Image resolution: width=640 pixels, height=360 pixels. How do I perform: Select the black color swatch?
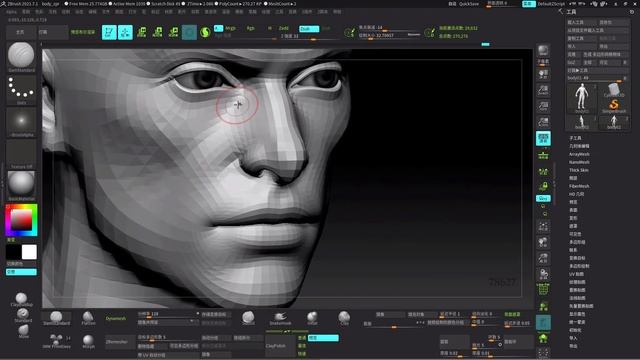click(x=13, y=252)
